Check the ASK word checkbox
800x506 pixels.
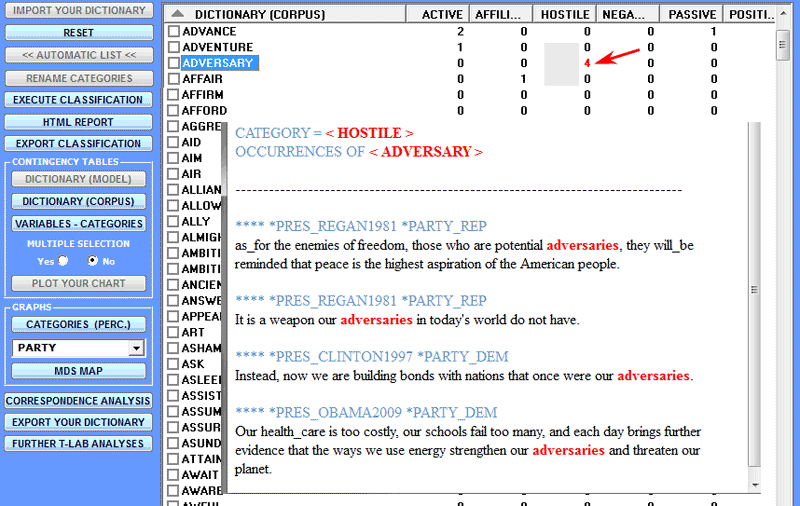point(173,364)
